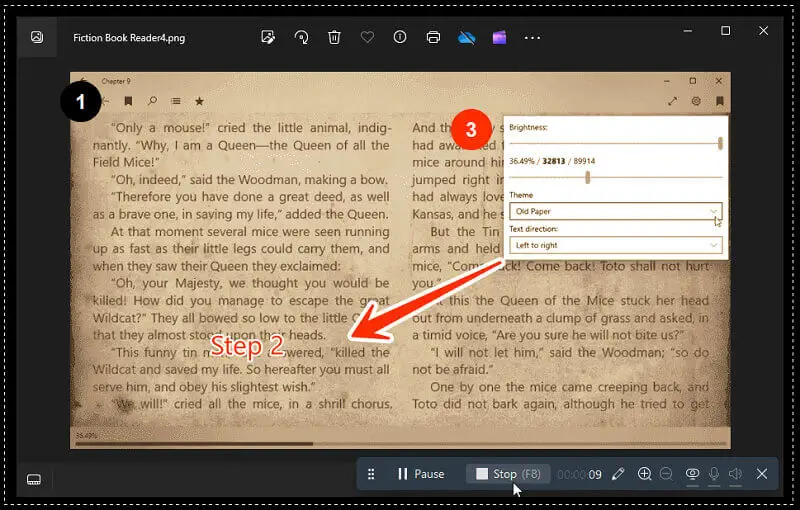Activate the pencil annotation tool
The width and height of the screenshot is (800, 510).
[618, 474]
